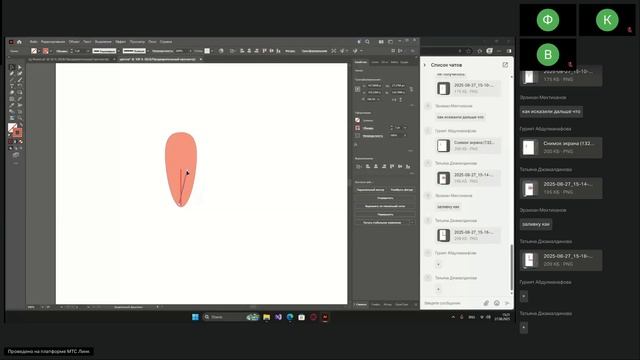The image size is (640, 360).
Task: Open Visual Studio from the taskbar
Action: pos(278,317)
